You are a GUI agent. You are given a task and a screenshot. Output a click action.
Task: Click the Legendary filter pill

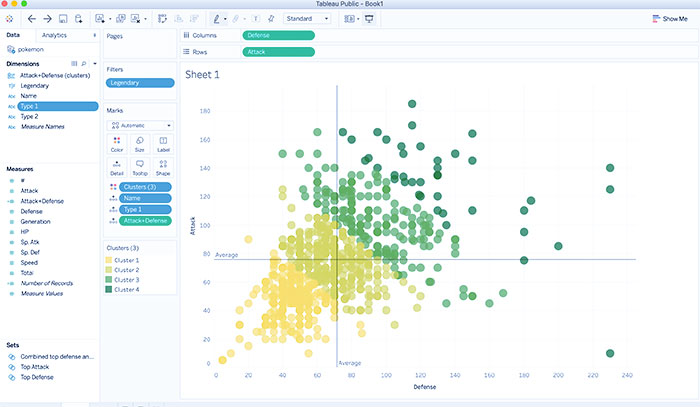140,83
